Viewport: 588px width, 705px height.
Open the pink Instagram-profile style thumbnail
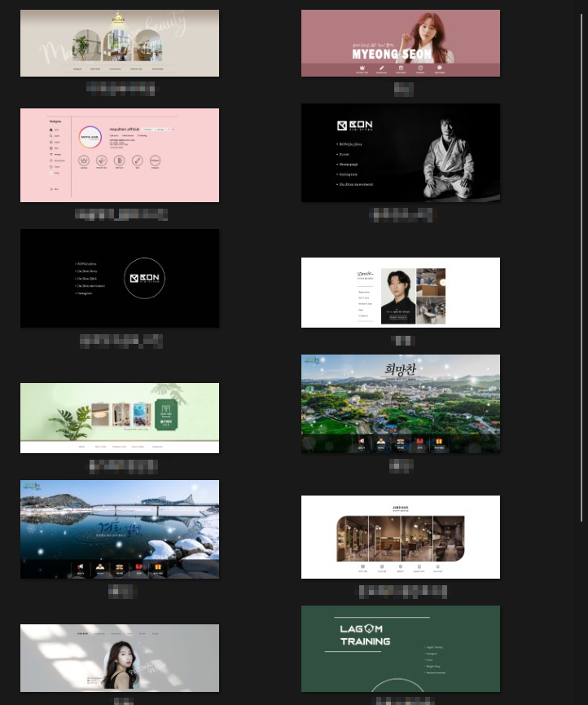[120, 155]
